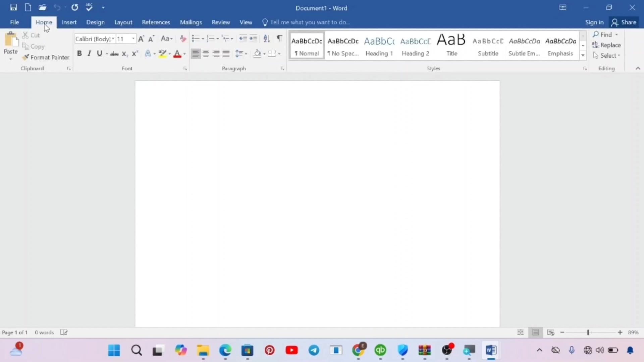Click Sign in link

pyautogui.click(x=594, y=22)
